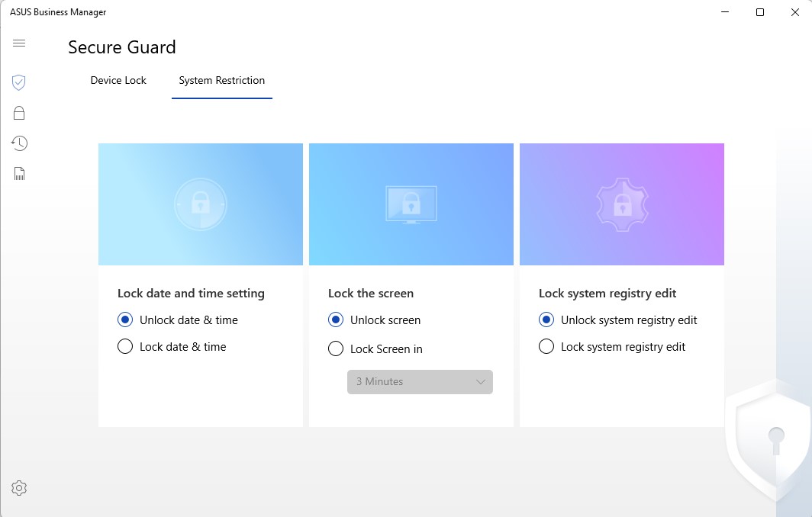The image size is (812, 517).
Task: Select Unlock system registry edit
Action: coord(546,320)
